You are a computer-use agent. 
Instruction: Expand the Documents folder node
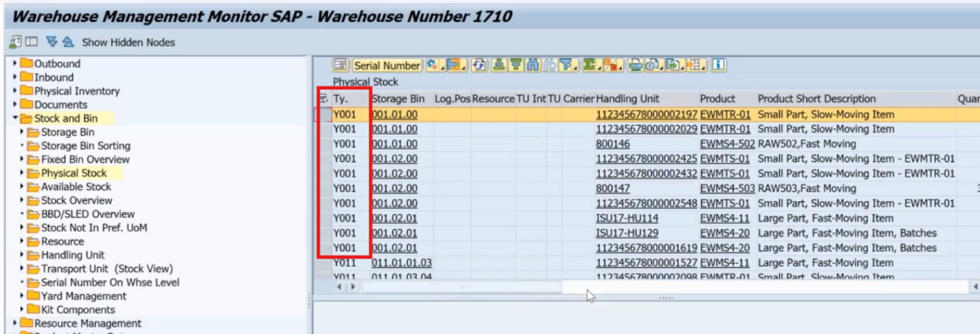pyautogui.click(x=15, y=104)
